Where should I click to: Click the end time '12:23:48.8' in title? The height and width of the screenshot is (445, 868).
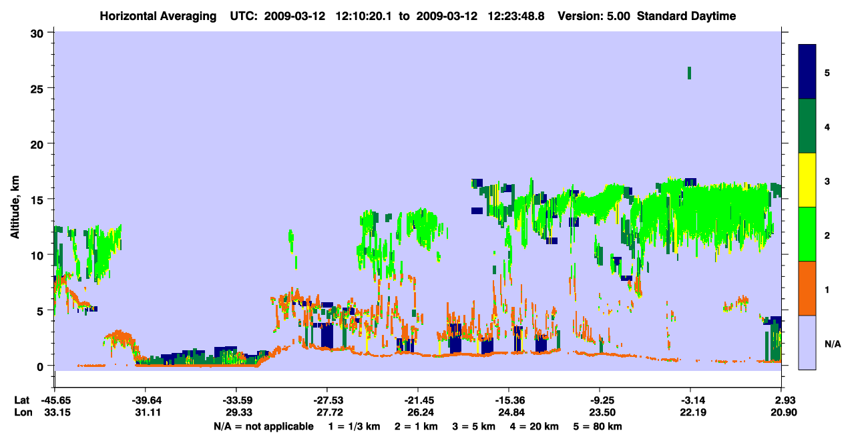pyautogui.click(x=517, y=16)
